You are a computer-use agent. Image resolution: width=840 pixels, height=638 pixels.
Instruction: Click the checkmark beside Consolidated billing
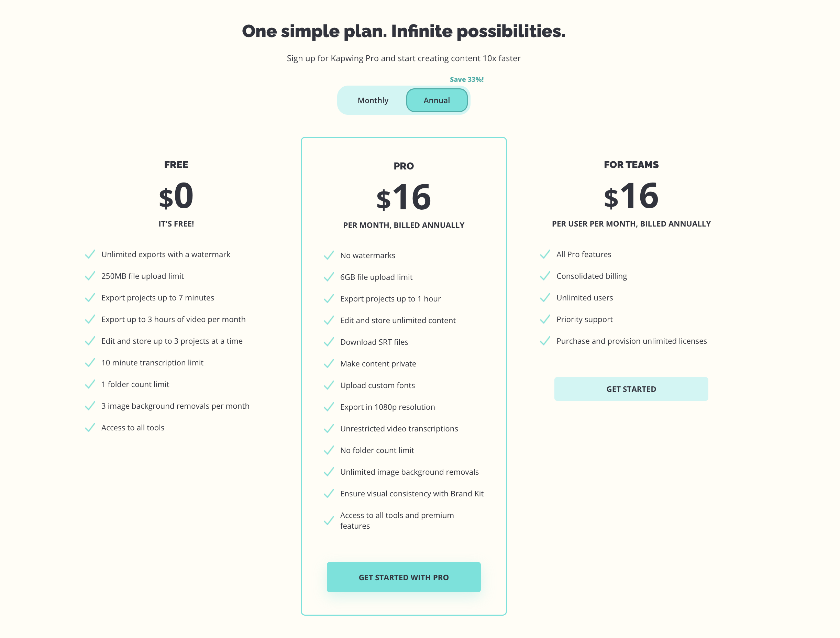coord(545,276)
